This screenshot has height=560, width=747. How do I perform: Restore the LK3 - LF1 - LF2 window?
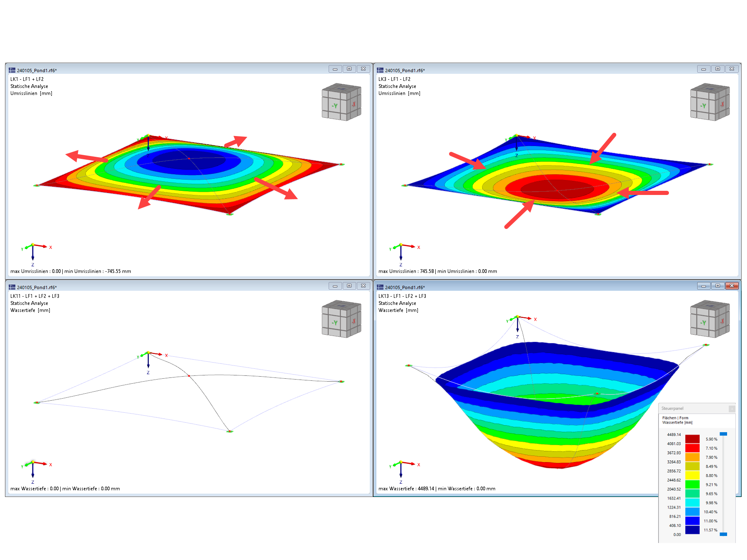718,69
